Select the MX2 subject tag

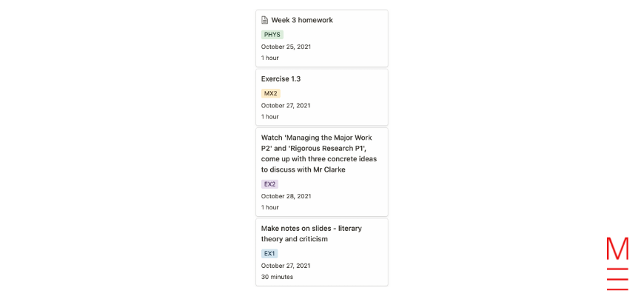pyautogui.click(x=271, y=93)
